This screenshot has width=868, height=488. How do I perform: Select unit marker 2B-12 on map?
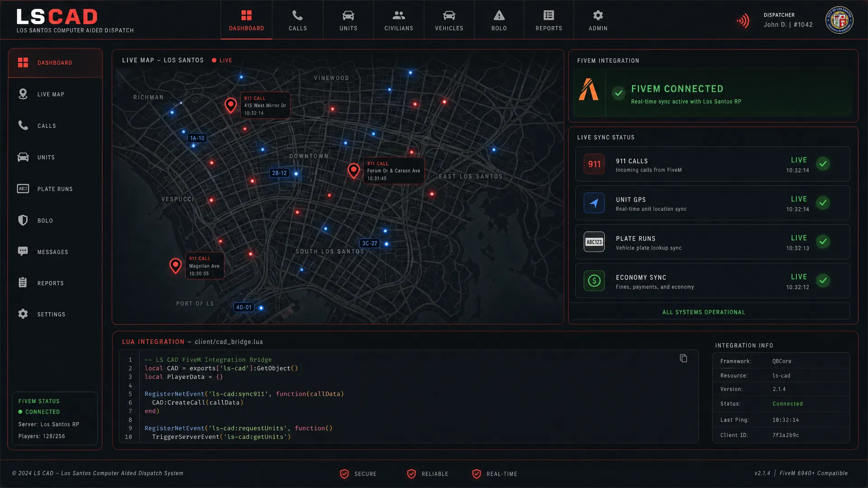(x=279, y=173)
